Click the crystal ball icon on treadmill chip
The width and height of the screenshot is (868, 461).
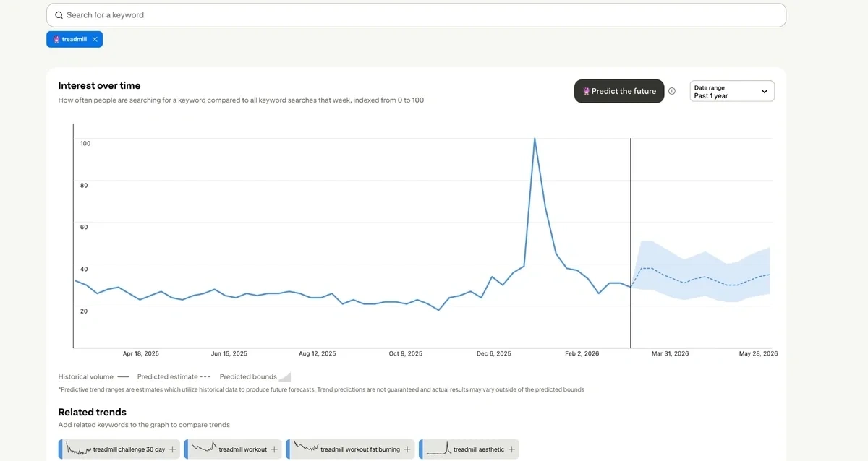click(56, 40)
